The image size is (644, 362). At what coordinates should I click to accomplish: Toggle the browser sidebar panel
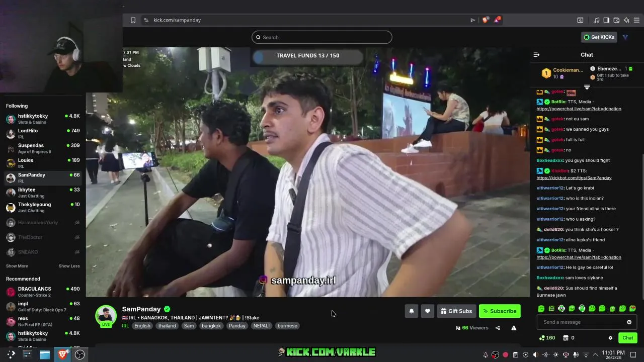[606, 20]
